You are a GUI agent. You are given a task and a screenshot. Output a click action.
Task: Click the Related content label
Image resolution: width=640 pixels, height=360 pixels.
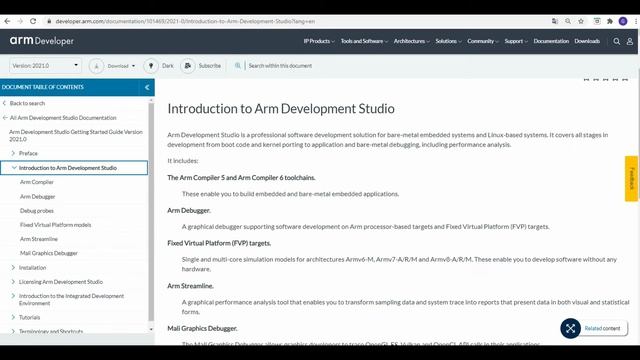tap(602, 328)
